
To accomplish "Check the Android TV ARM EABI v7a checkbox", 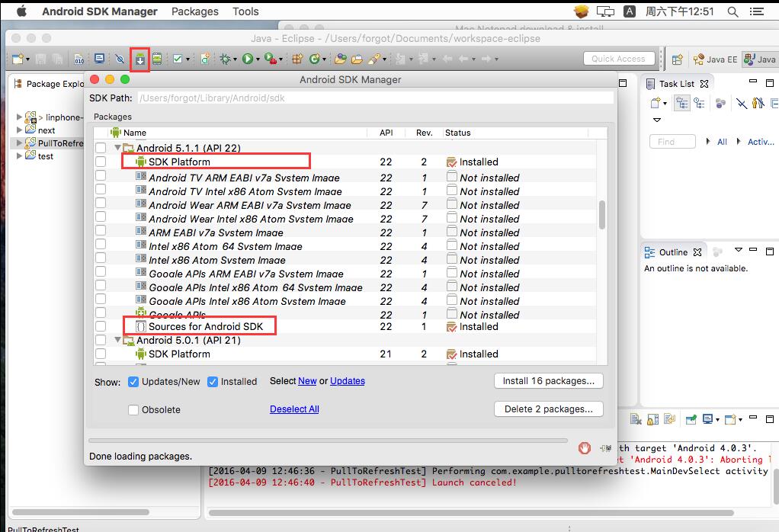I will click(x=101, y=175).
